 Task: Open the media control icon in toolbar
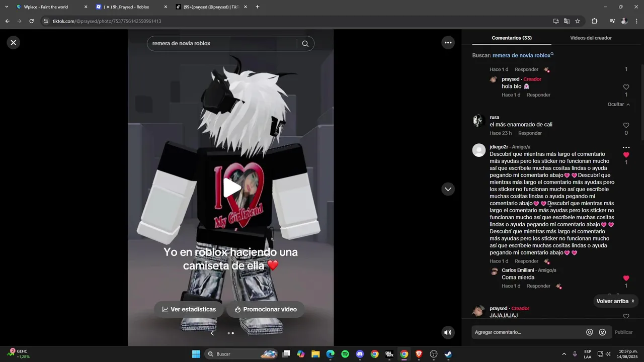point(612,21)
